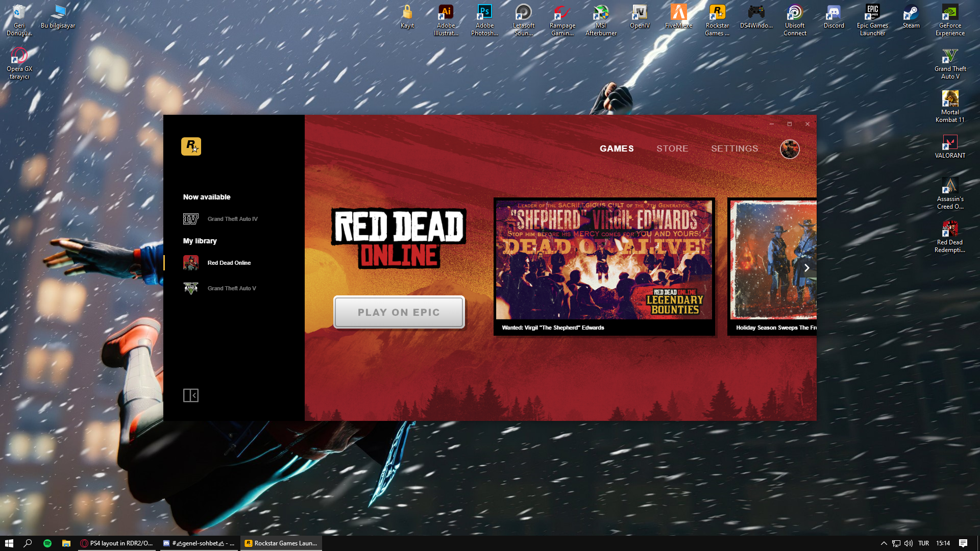
Task: Select the Discord desktop icon
Action: point(834,16)
